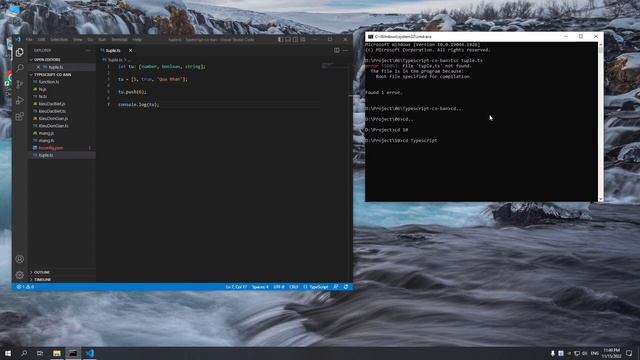Click the editor minimap preview
Screen dimensions: 640x360
[327, 65]
